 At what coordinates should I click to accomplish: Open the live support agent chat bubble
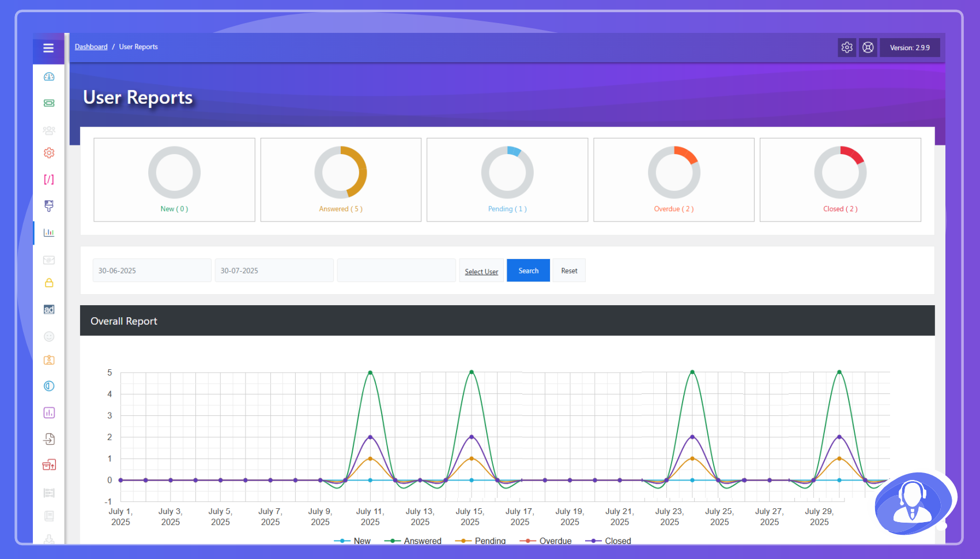914,502
